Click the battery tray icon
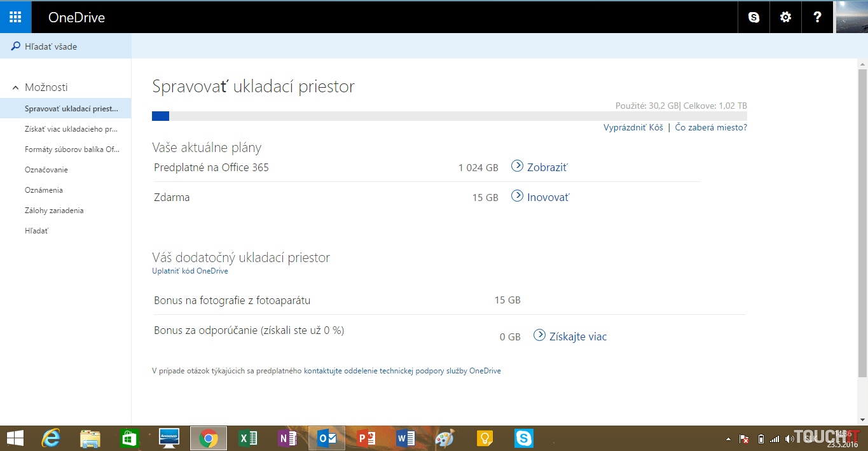Screen dimensions: 868x451 coord(761,439)
